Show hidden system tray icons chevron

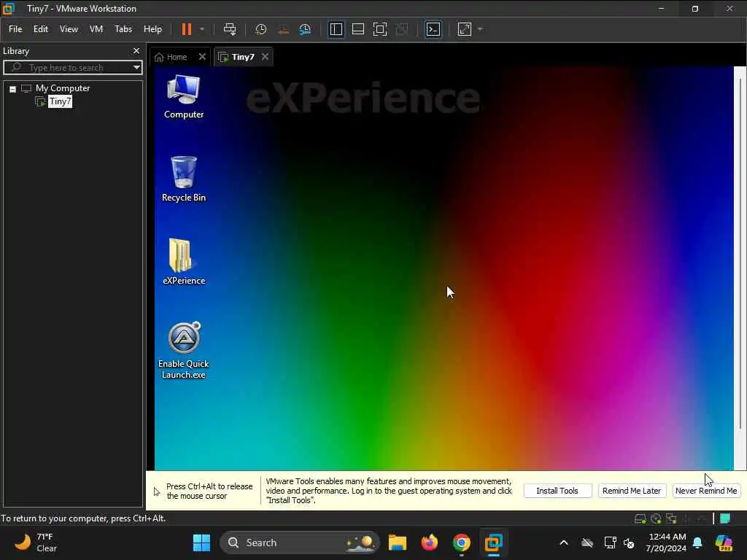564,542
